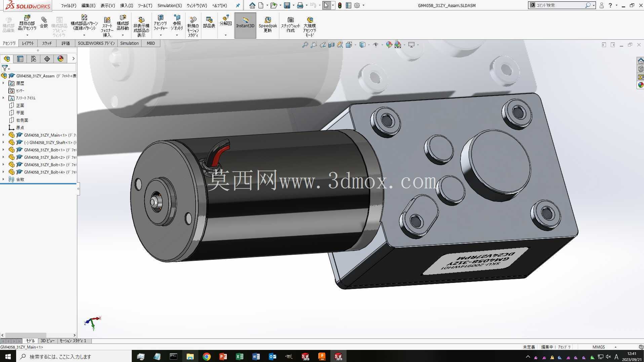644x362 pixels.
Task: Open DisplayManager color-ball tab
Action: coord(61,59)
